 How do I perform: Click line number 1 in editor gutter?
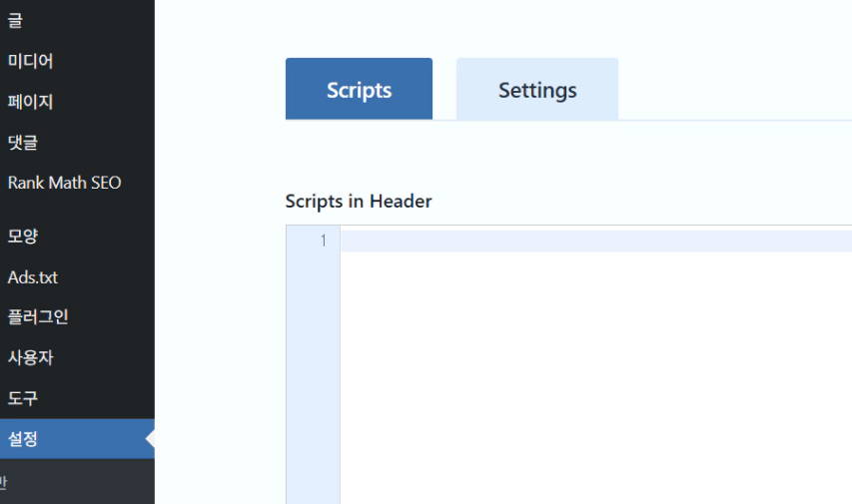point(323,241)
